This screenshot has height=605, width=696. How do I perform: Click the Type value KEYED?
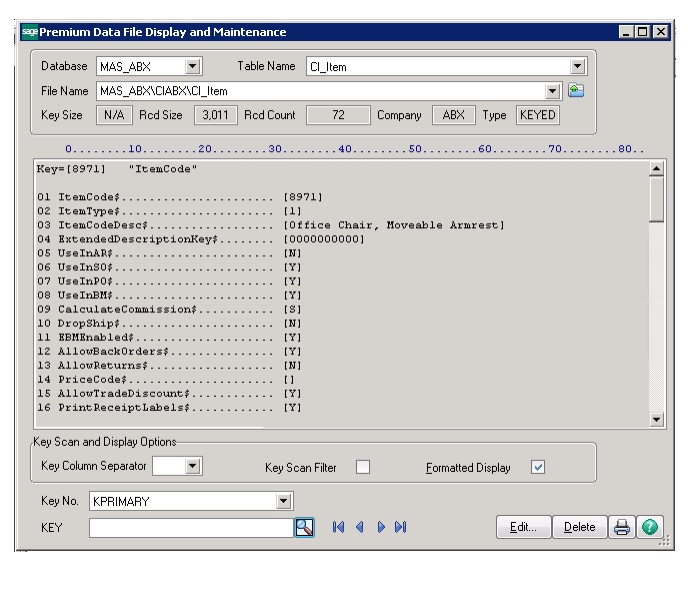538,115
